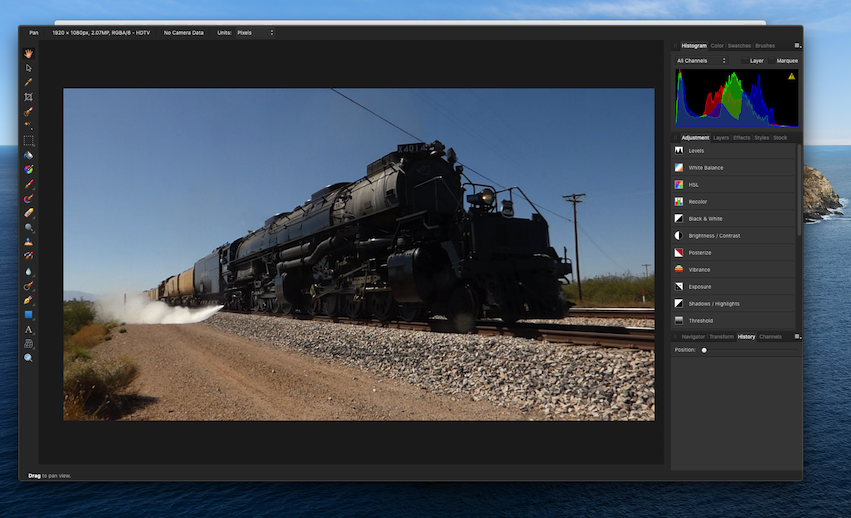Add a Posterize adjustment
This screenshot has height=518, width=851.
click(x=734, y=252)
